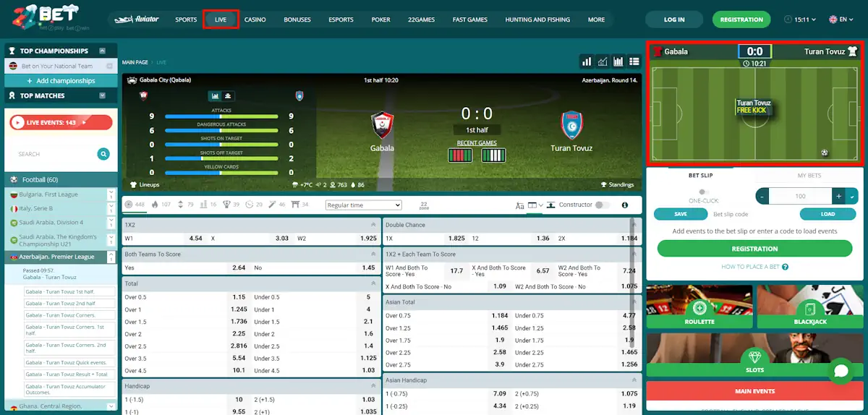Open the EN language dropdown
868x415 pixels.
(x=842, y=20)
